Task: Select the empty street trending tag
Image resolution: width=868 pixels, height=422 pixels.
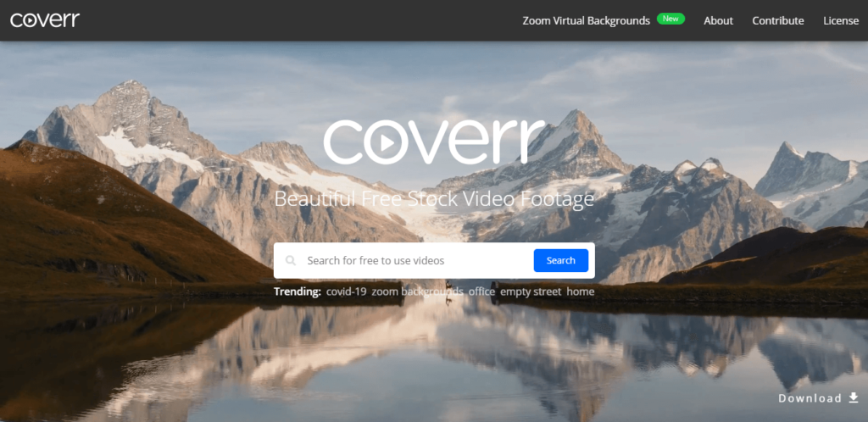Action: tap(531, 292)
